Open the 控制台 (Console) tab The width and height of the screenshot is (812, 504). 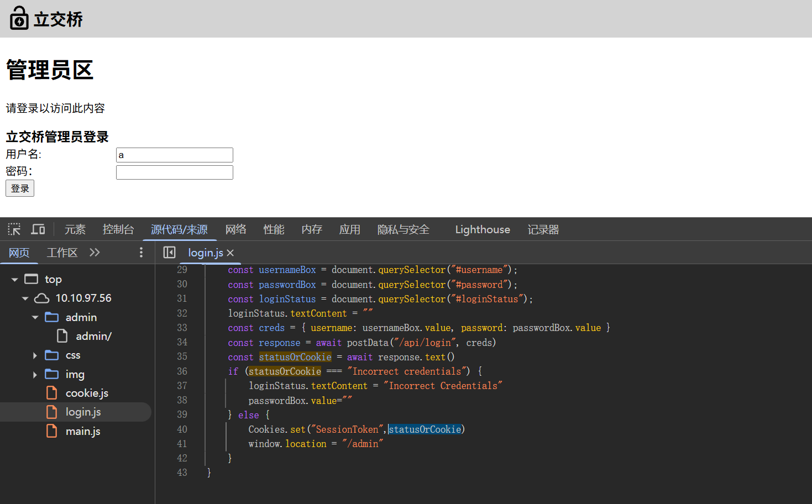coord(118,229)
